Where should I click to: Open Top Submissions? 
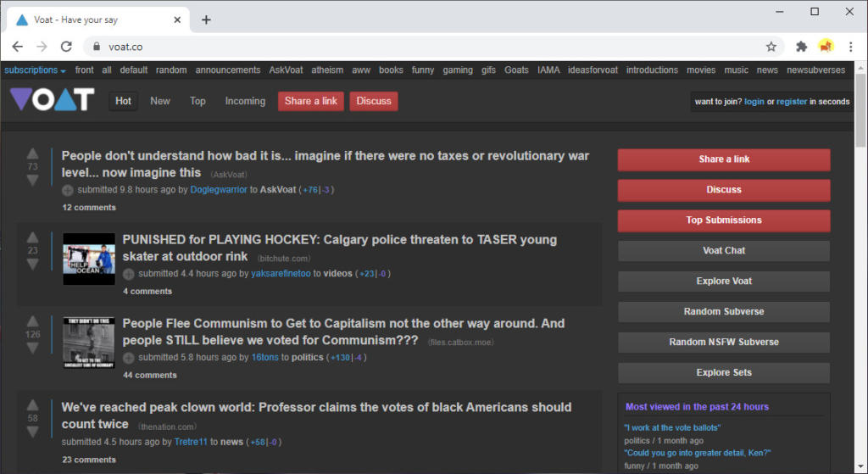click(724, 220)
